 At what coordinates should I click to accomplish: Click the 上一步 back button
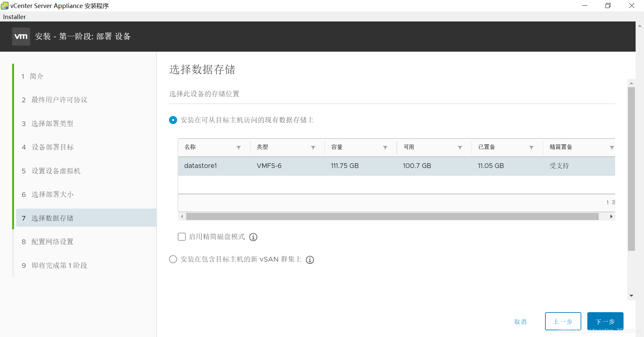563,321
